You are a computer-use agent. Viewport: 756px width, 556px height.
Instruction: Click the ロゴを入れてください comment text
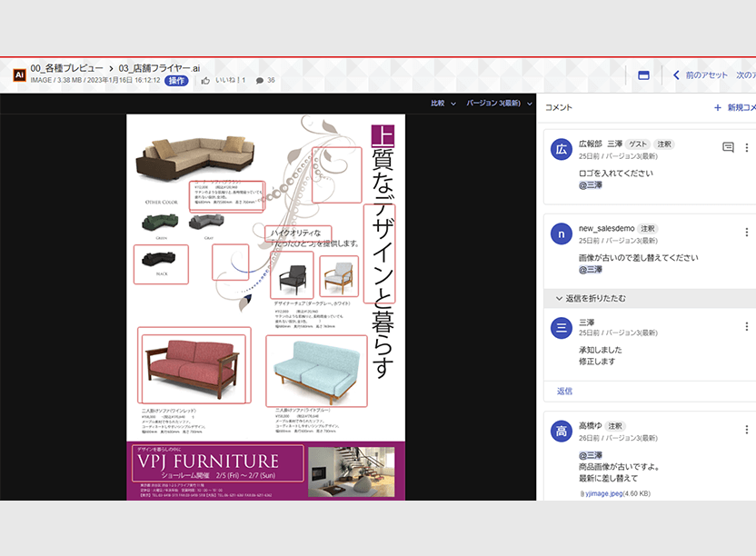[616, 174]
